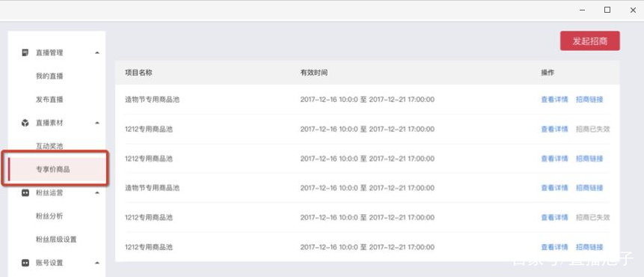Click the 账号设置 section icon

(x=25, y=263)
